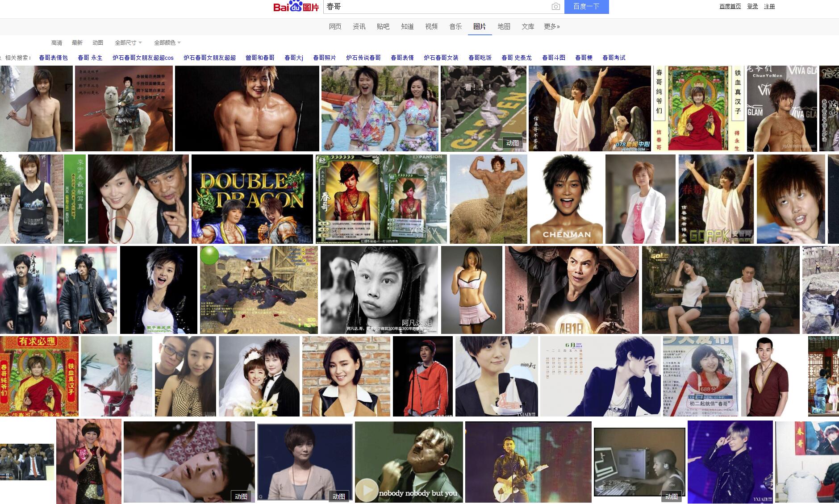Open the 宋阳 poster thumbnail
Screen dimensions: 839x504
pos(572,290)
